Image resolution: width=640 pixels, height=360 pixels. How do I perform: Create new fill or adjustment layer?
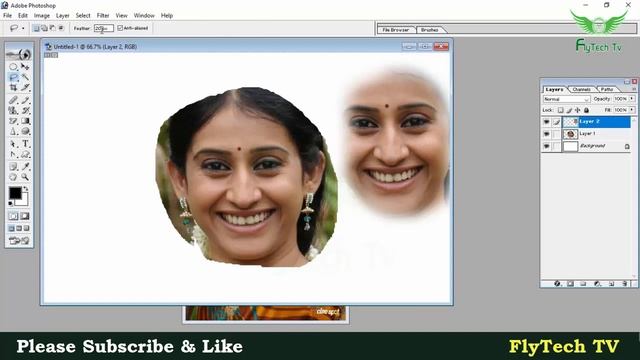click(597, 284)
